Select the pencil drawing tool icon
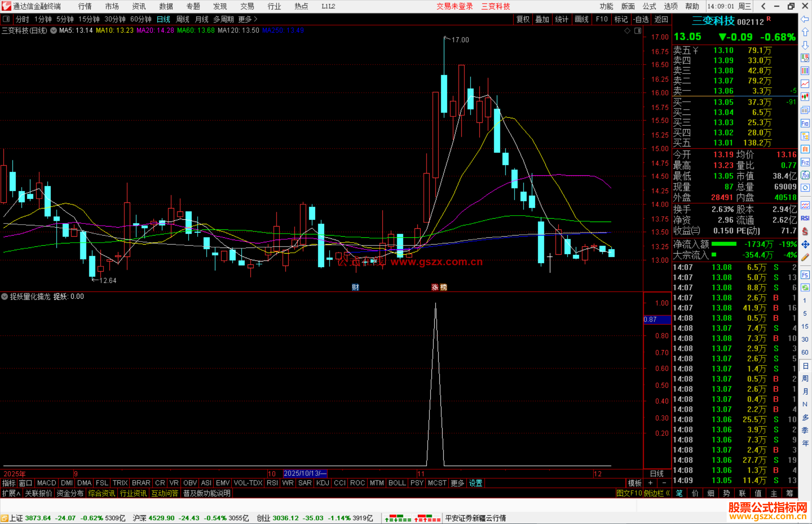 tap(805, 257)
